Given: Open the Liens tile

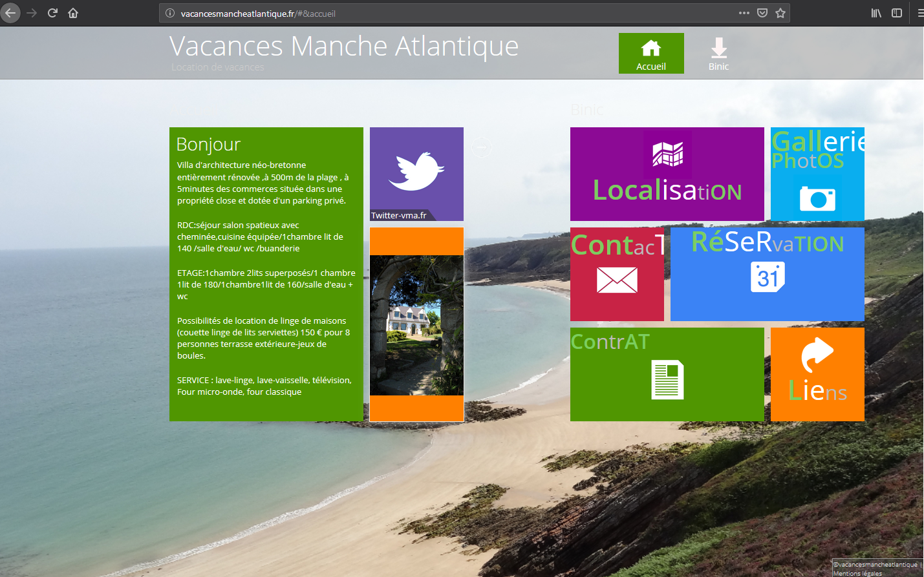Looking at the screenshot, I should 817,374.
